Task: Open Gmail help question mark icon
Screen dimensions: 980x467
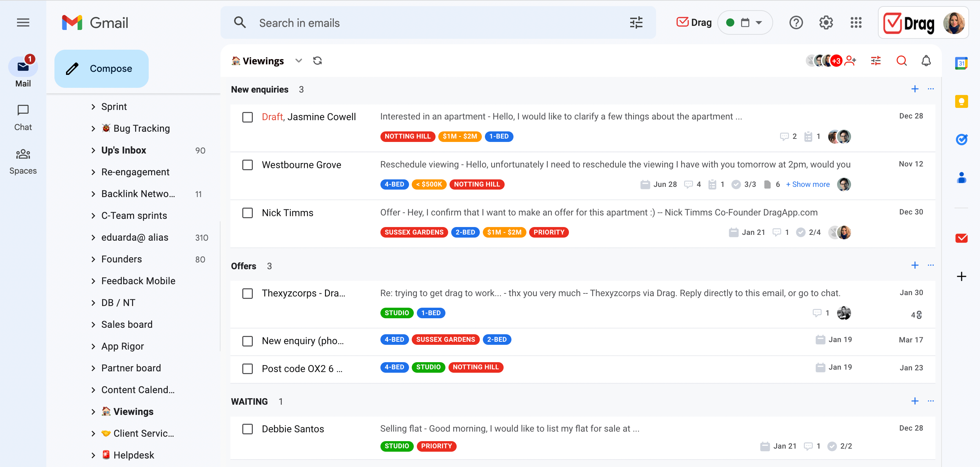Action: [x=796, y=23]
